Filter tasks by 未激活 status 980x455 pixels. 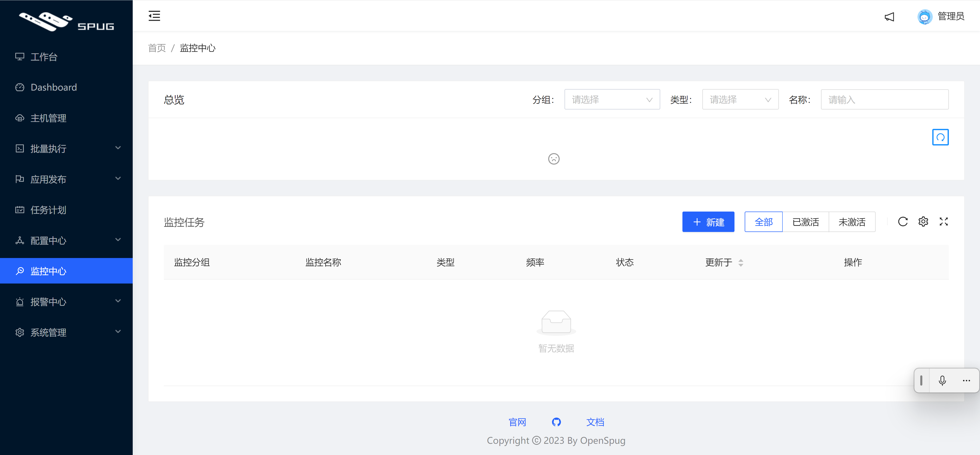pos(851,222)
